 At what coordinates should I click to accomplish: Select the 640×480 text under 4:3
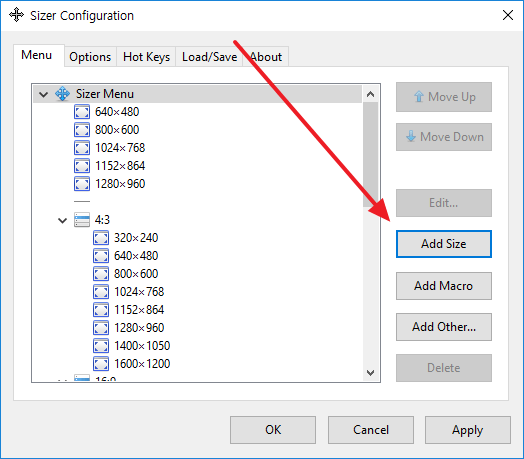point(136,256)
